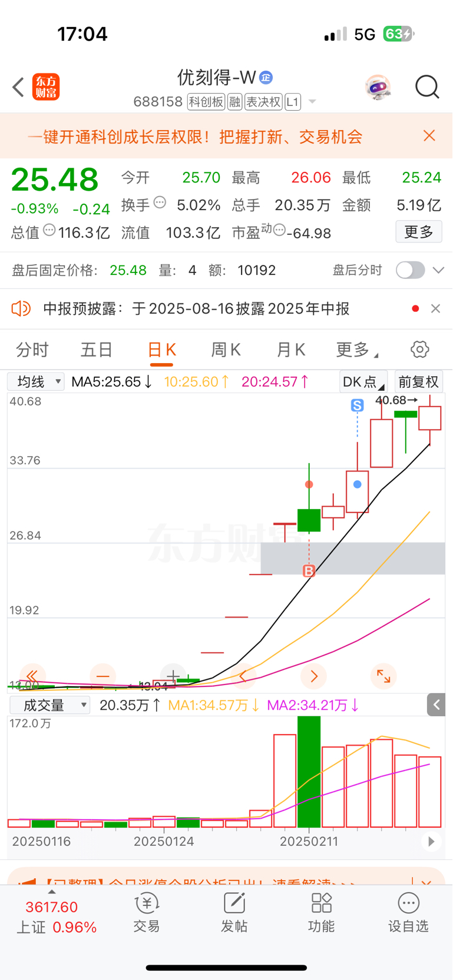Tap the back arrow icon
This screenshot has height=980, width=453.
18,87
